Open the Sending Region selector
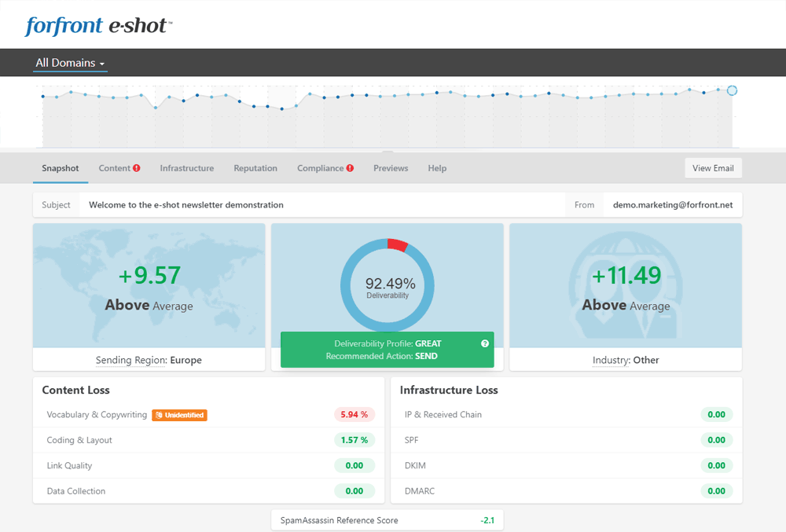This screenshot has height=532, width=786. point(149,360)
